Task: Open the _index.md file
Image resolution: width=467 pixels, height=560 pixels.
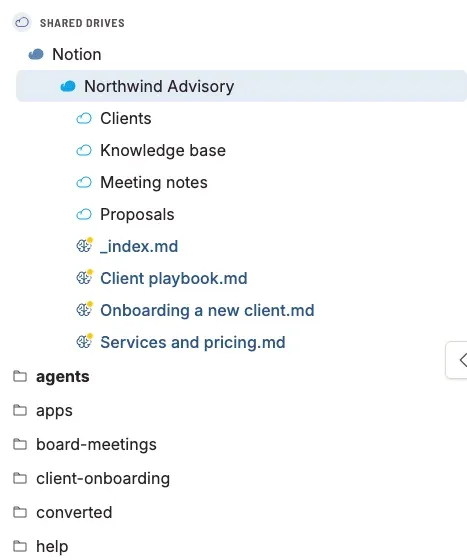Action: (139, 246)
